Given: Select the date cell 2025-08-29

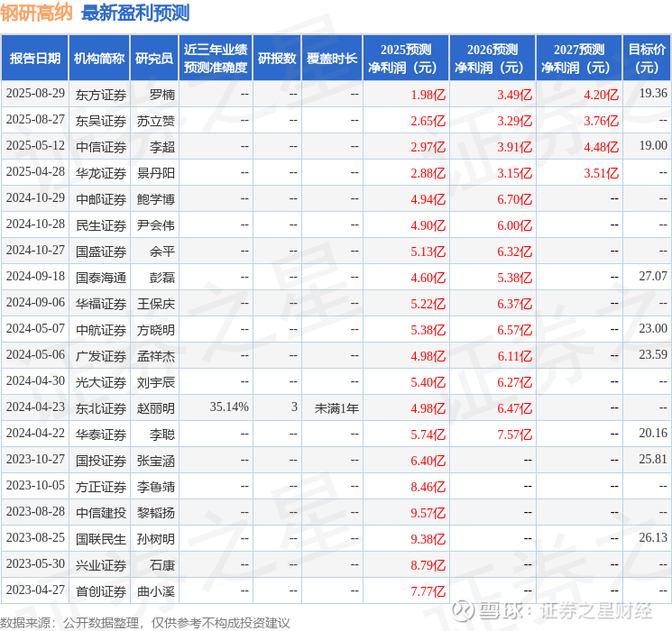Looking at the screenshot, I should coord(35,94).
